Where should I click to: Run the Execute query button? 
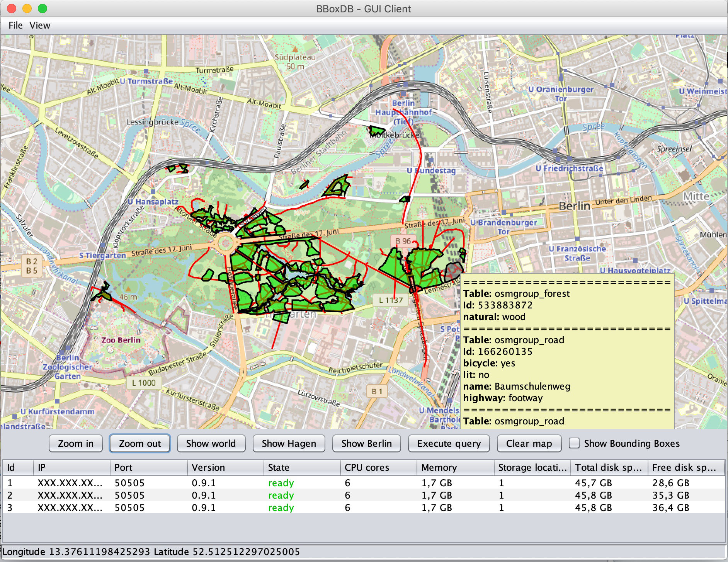click(449, 443)
